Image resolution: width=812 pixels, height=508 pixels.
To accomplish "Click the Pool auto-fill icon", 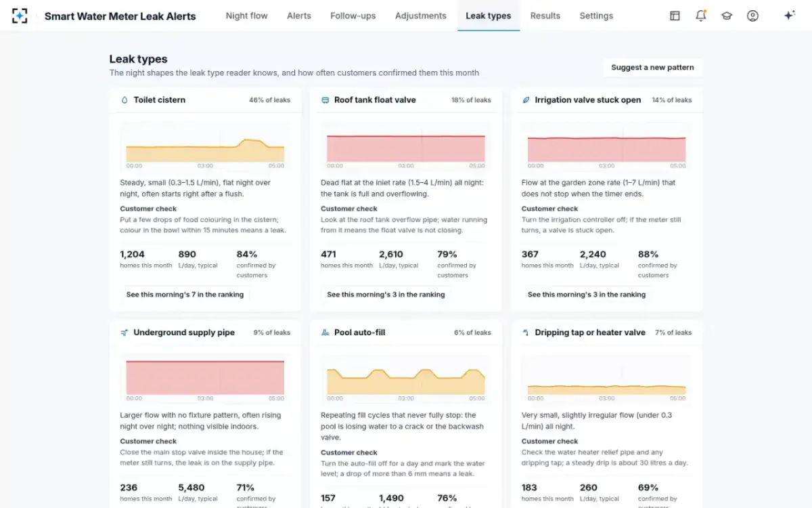I will (325, 333).
